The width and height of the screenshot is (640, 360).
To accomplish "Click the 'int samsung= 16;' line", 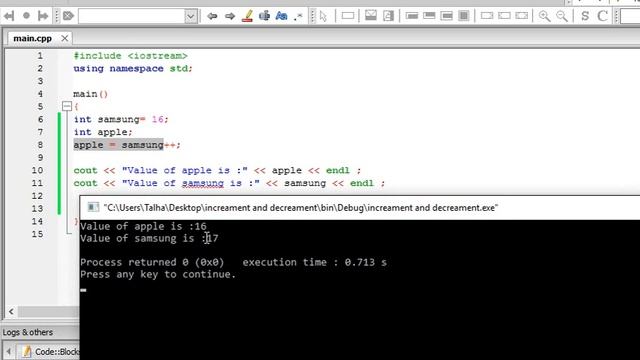I will (121, 120).
